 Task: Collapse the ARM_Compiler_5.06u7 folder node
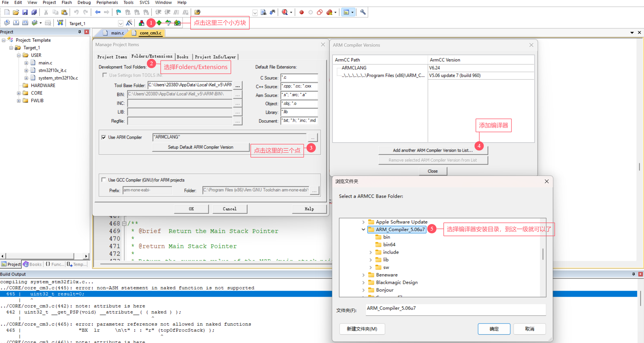[363, 229]
